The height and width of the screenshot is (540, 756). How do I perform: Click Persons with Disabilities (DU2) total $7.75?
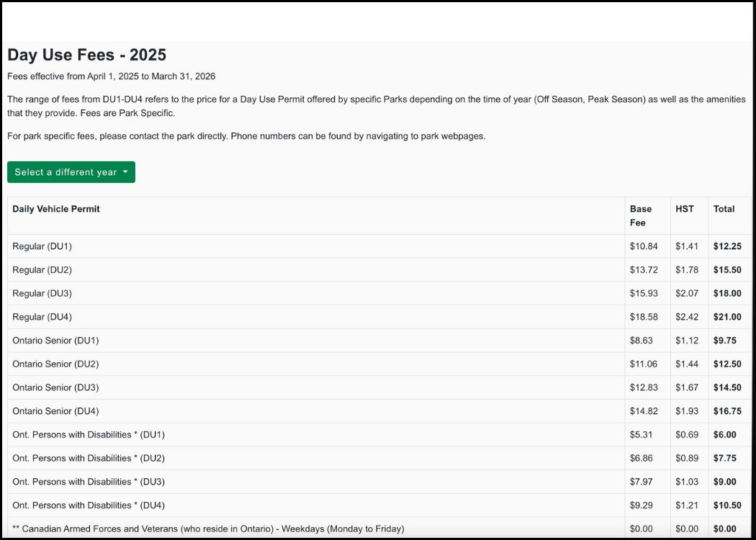click(724, 458)
